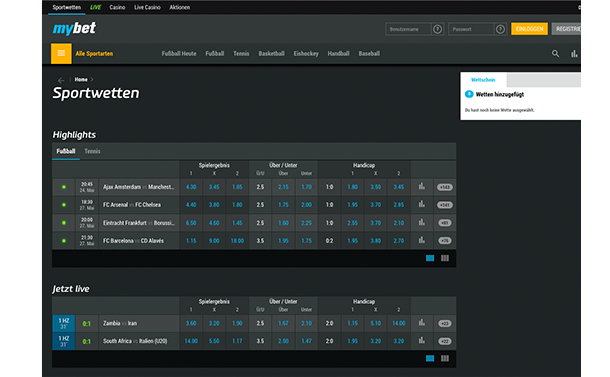Click the info icon beside Wetten hinzugefügt
The image size is (610, 377).
coord(469,94)
